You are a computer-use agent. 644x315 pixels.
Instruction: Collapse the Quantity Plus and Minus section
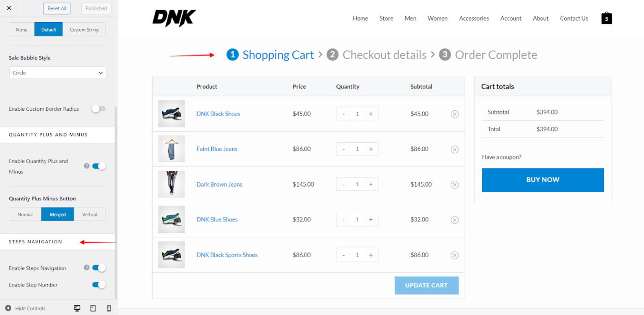click(48, 135)
